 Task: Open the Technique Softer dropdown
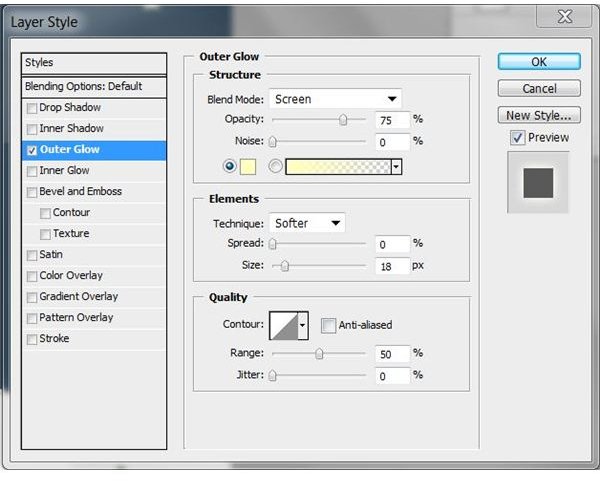click(x=307, y=223)
